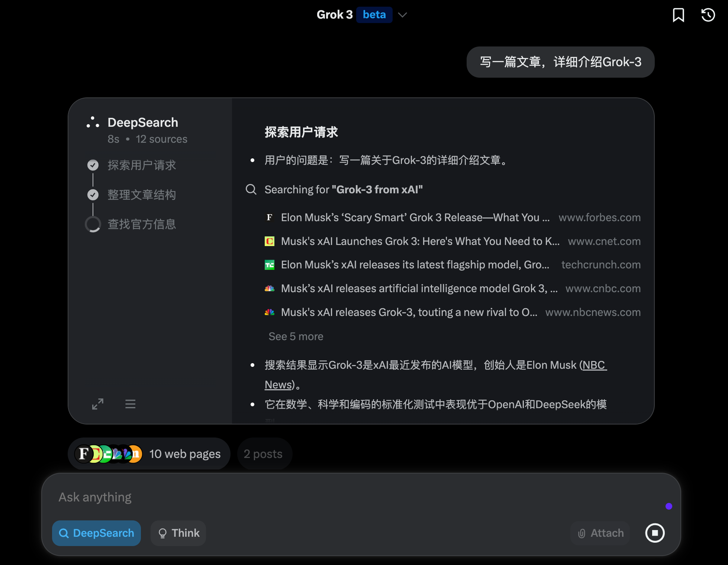Open chat history clock icon
Screen dimensions: 728x565
coord(708,15)
